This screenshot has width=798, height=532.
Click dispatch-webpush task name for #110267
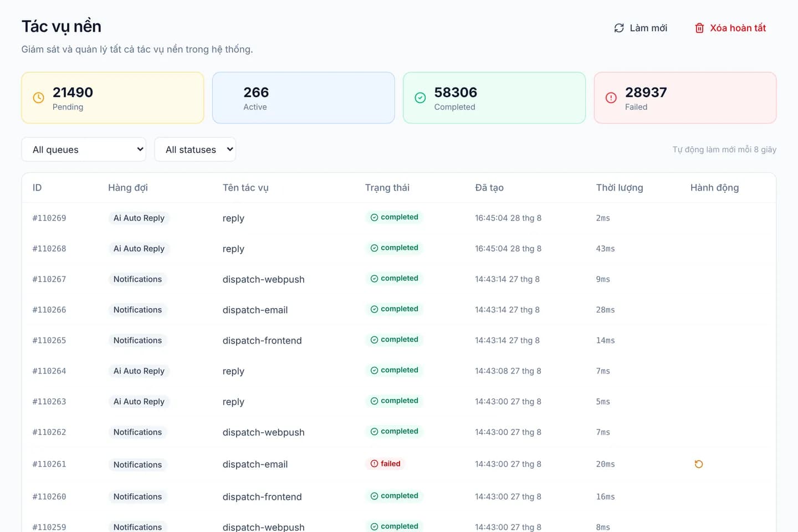[x=264, y=280]
